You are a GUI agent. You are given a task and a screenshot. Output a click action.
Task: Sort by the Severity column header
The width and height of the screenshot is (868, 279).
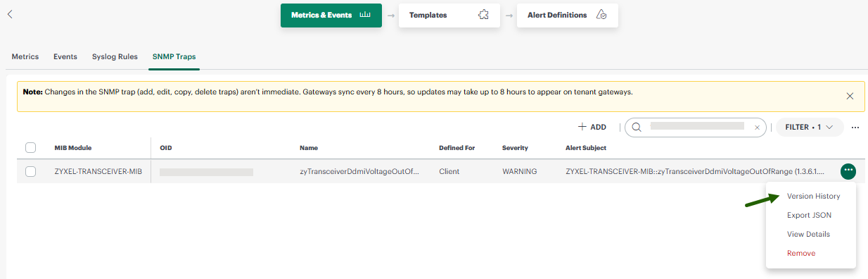click(x=515, y=148)
